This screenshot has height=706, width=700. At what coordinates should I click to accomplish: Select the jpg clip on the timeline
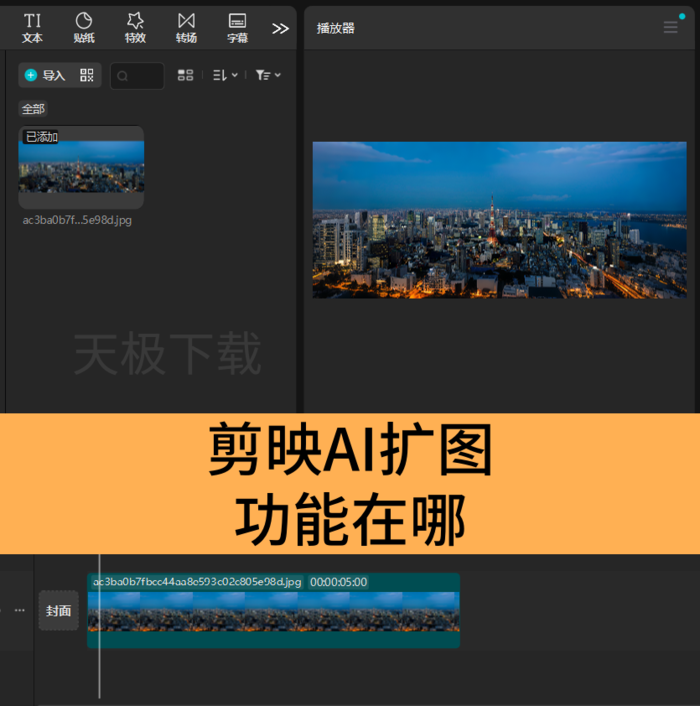(x=273, y=611)
